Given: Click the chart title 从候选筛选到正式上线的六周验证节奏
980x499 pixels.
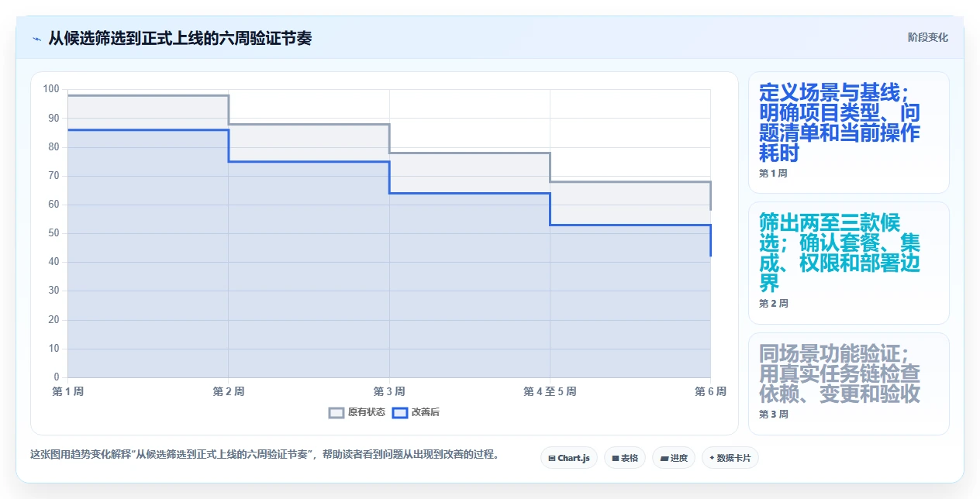Looking at the screenshot, I should click(x=180, y=38).
